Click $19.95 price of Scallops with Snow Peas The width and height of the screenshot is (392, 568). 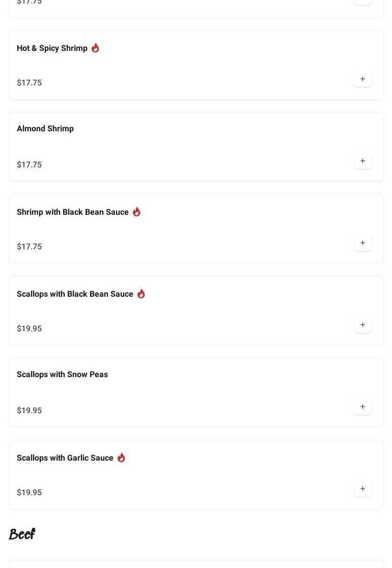point(29,411)
